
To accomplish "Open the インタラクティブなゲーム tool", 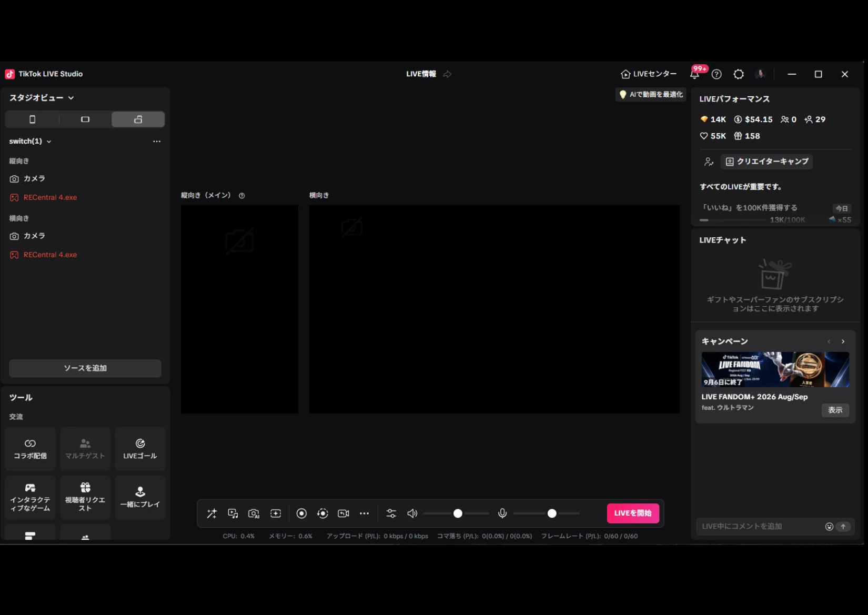I will (30, 498).
